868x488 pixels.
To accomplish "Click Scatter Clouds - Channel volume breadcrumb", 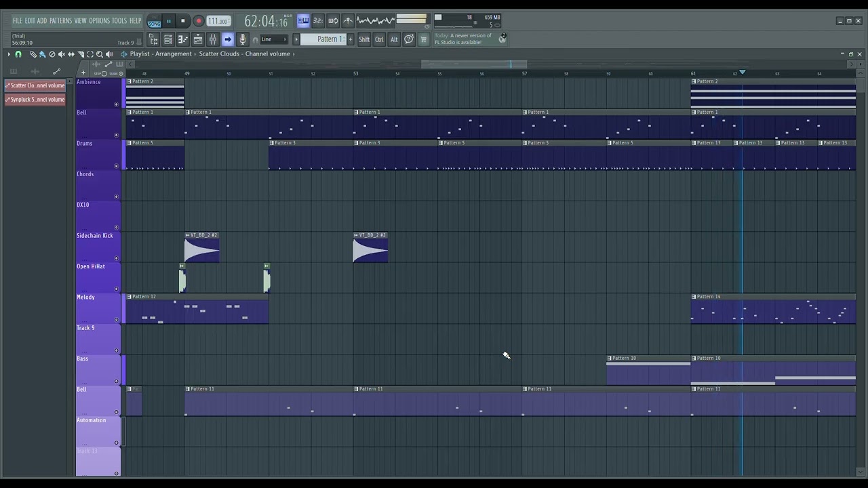I will tap(245, 54).
